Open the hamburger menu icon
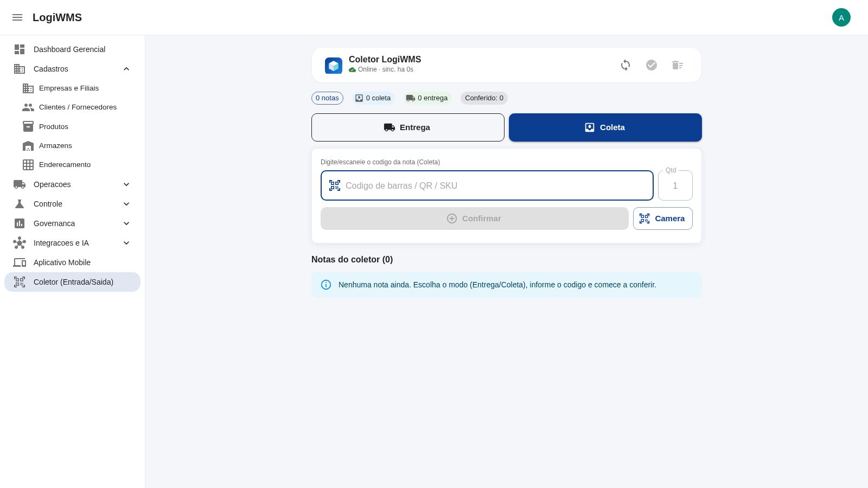This screenshot has width=868, height=488. 17,17
